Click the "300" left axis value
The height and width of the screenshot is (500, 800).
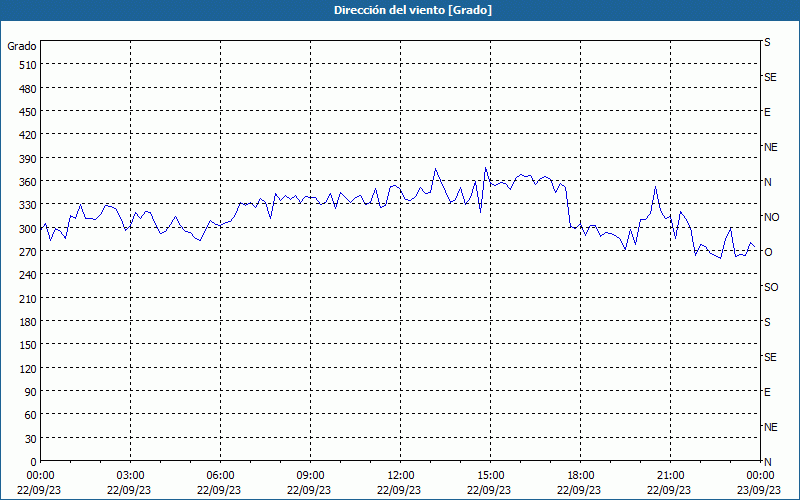[28, 229]
